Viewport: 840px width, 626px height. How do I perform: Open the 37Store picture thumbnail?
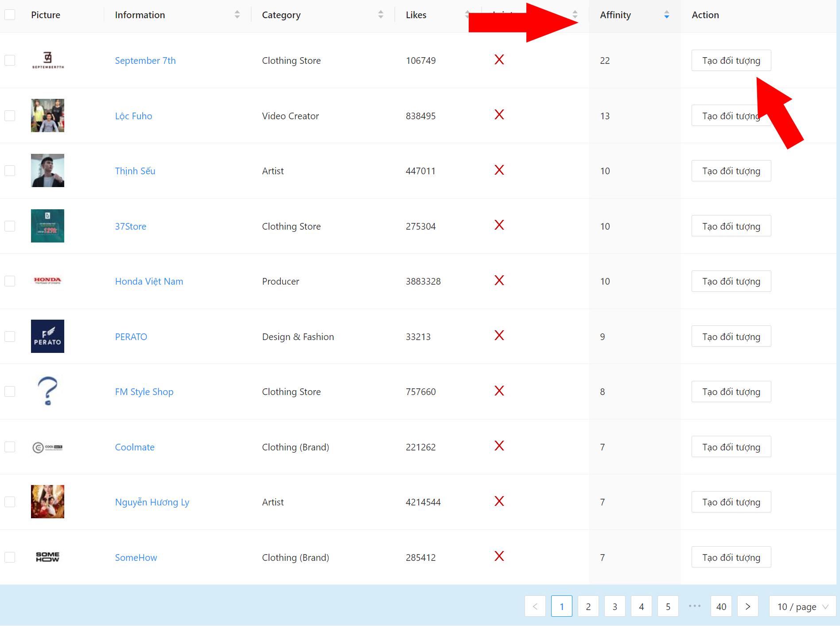coord(47,226)
